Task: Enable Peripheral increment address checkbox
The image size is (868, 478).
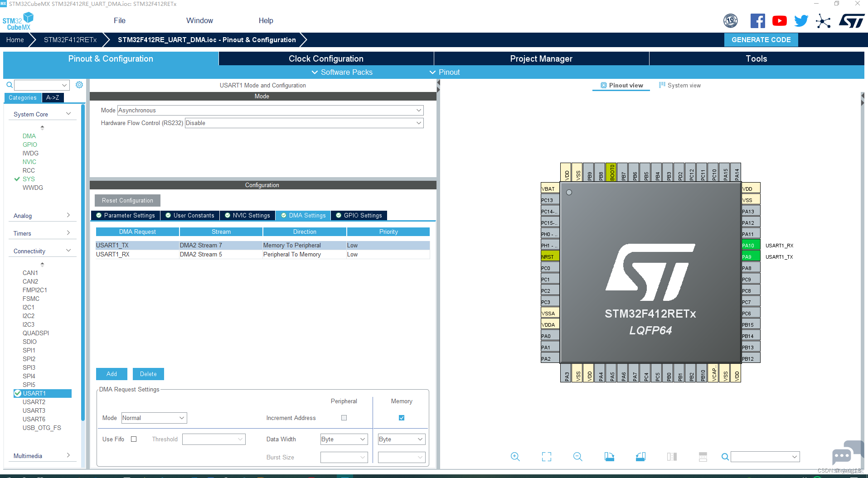Action: tap(344, 418)
